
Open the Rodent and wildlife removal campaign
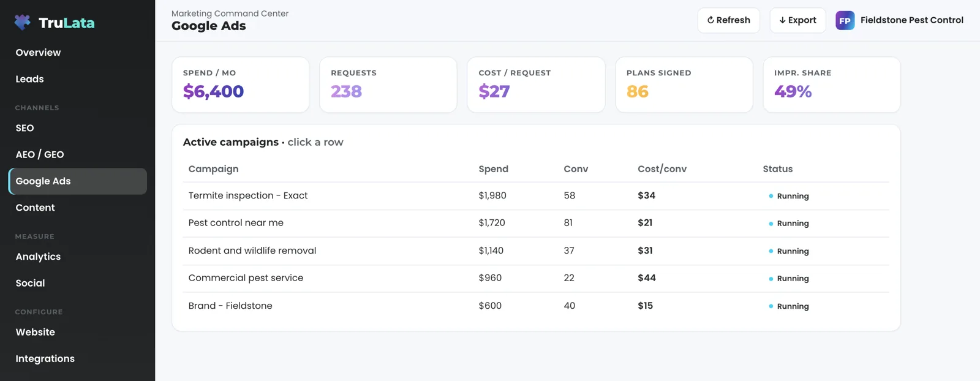[x=536, y=251]
